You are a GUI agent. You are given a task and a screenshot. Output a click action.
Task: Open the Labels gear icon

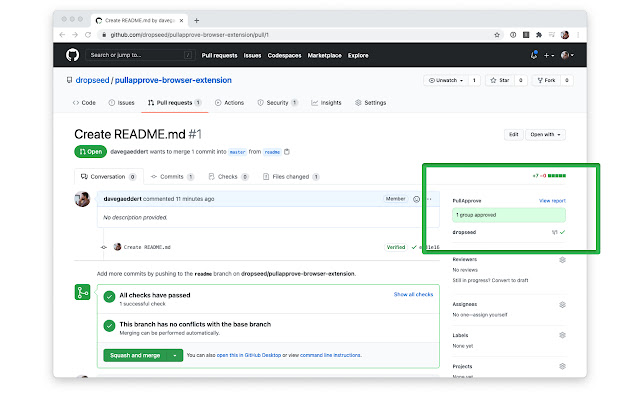tap(562, 335)
